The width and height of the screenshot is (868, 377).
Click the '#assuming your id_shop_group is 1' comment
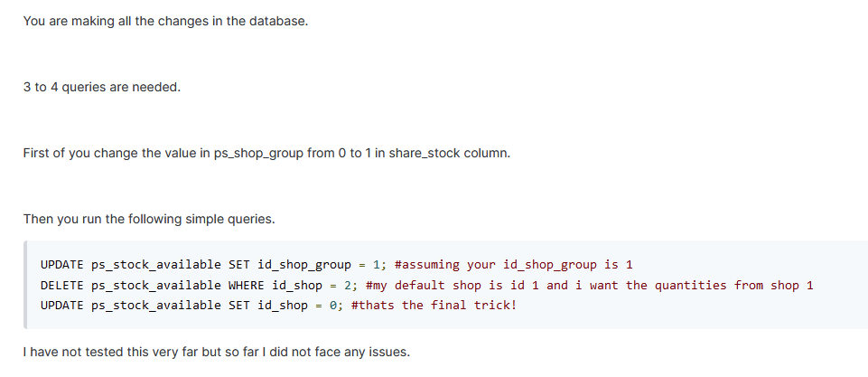pyautogui.click(x=514, y=265)
